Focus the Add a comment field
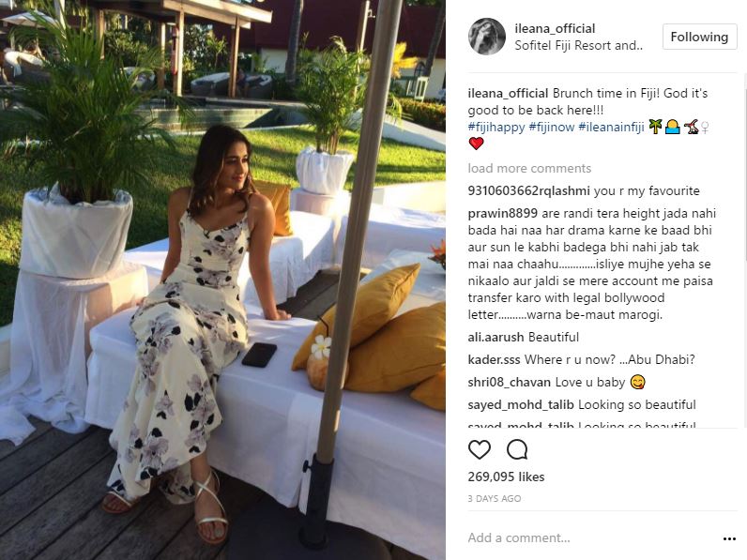 click(x=590, y=538)
